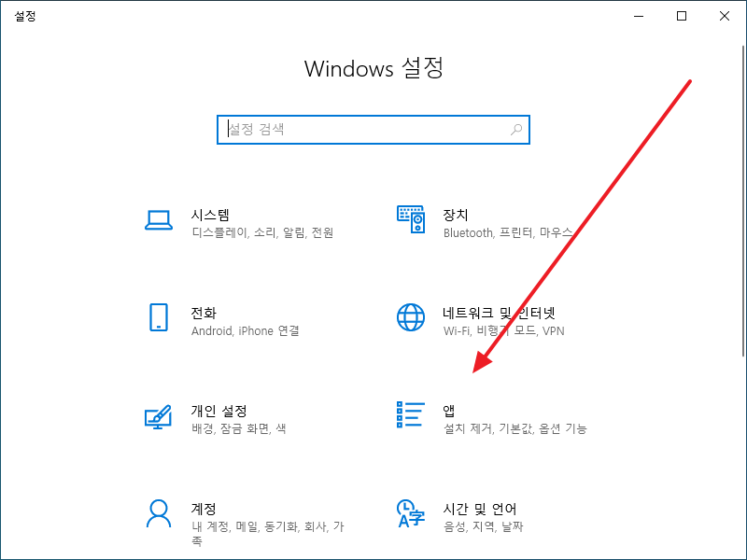Select the 앱 category title
Screen dimensions: 747x560
[449, 411]
